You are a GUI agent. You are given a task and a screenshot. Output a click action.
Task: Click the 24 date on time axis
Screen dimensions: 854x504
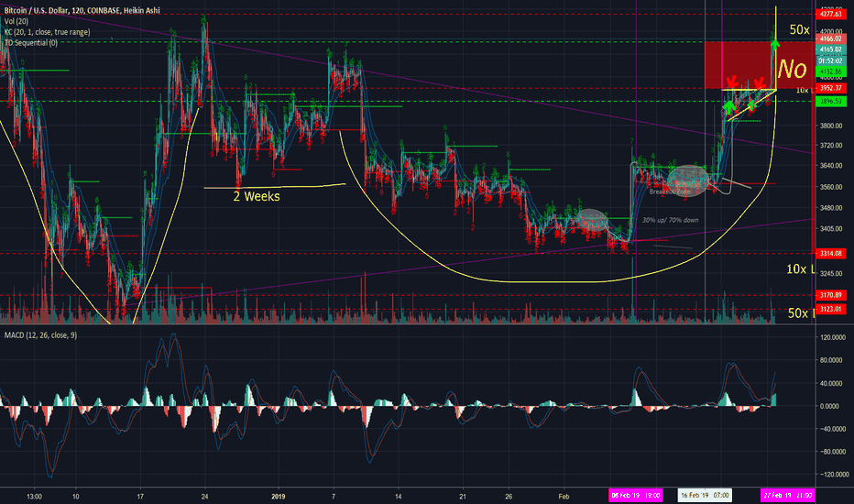[x=205, y=497]
